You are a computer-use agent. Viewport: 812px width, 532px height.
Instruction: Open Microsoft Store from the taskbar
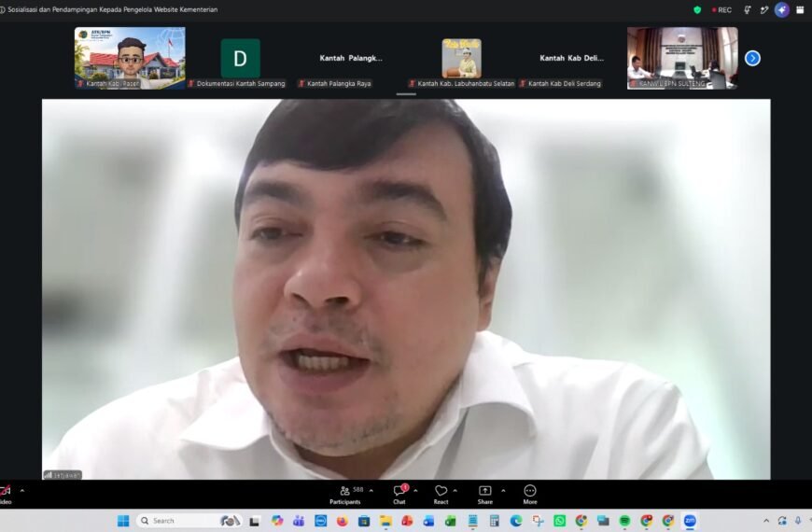[x=364, y=521]
